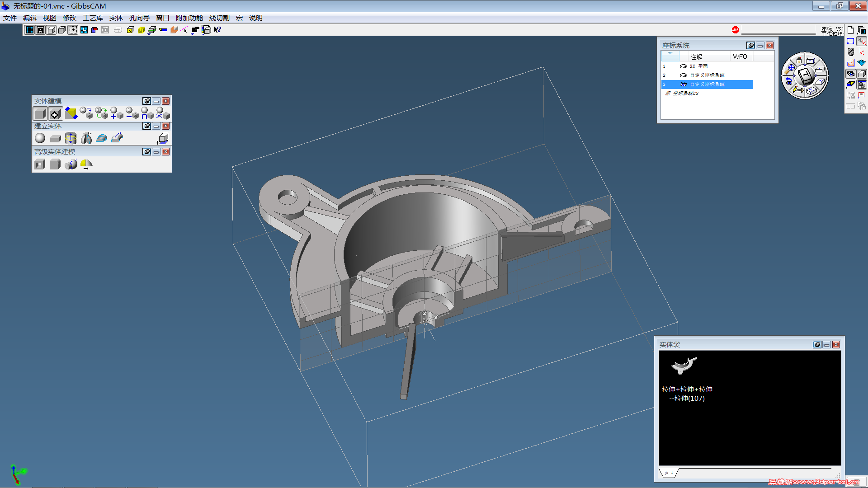Click the isometric cube center of trackball
Screen dimensions: 868x488
coord(806,75)
